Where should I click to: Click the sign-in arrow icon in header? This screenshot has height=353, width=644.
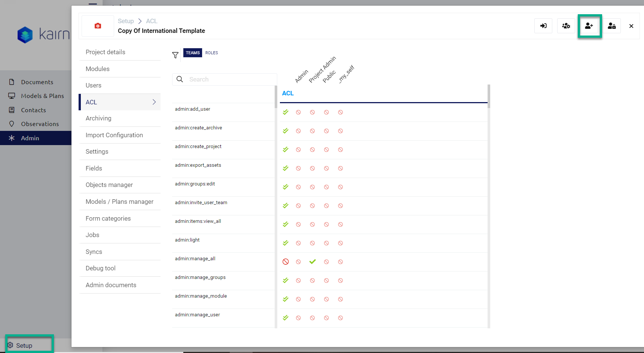(543, 26)
